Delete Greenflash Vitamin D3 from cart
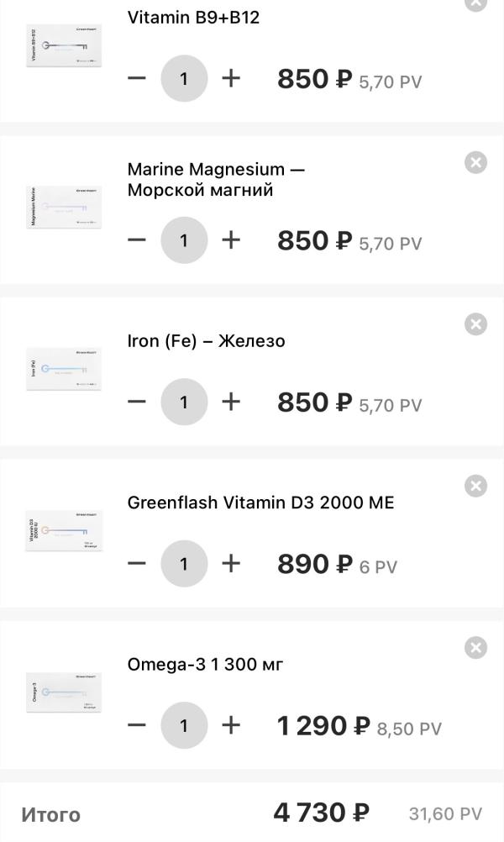 click(475, 486)
